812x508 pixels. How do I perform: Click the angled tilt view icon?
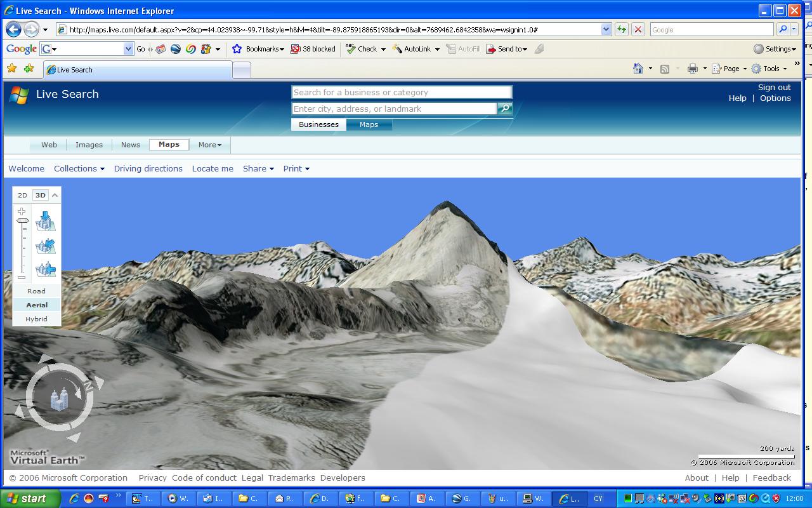click(x=46, y=246)
